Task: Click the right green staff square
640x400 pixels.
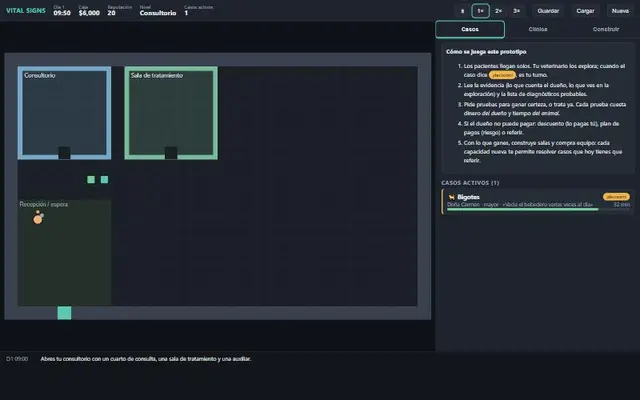Action: click(104, 180)
